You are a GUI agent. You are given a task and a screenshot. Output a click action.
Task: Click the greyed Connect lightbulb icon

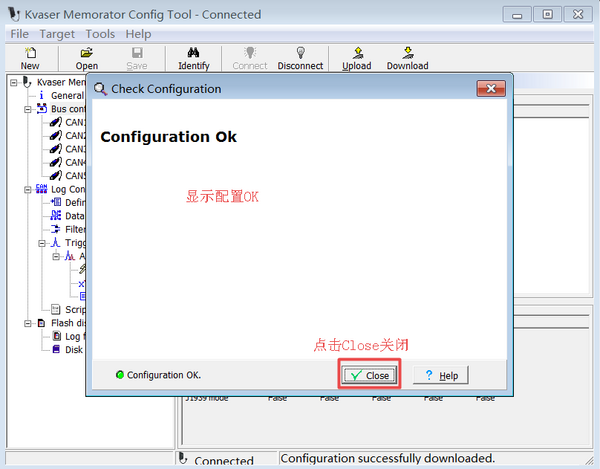click(x=250, y=58)
